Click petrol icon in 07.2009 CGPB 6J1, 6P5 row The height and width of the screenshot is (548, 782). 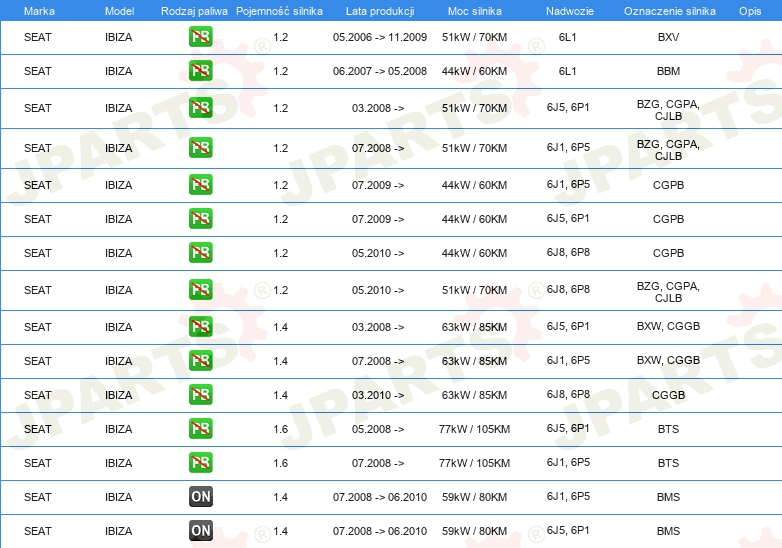click(x=200, y=185)
